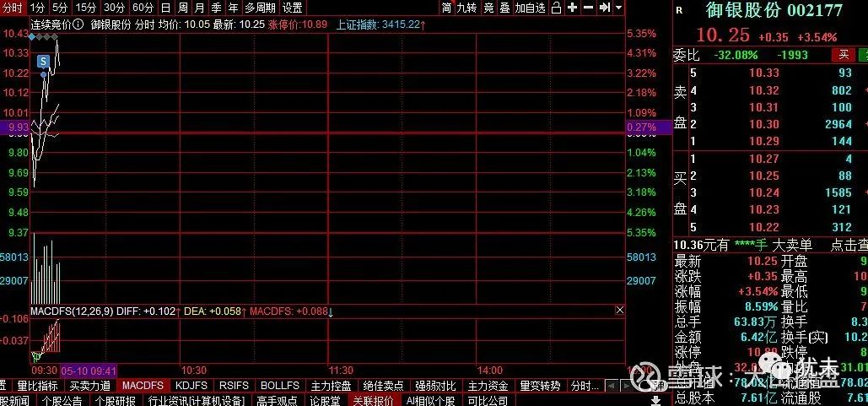Click buy-5 price 10.22
The width and height of the screenshot is (868, 406).
point(764,227)
